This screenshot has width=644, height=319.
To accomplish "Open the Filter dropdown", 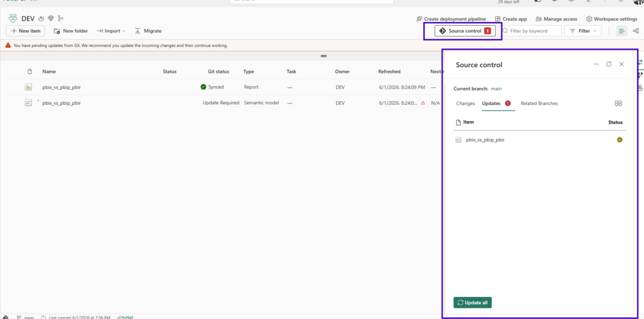I will 583,31.
